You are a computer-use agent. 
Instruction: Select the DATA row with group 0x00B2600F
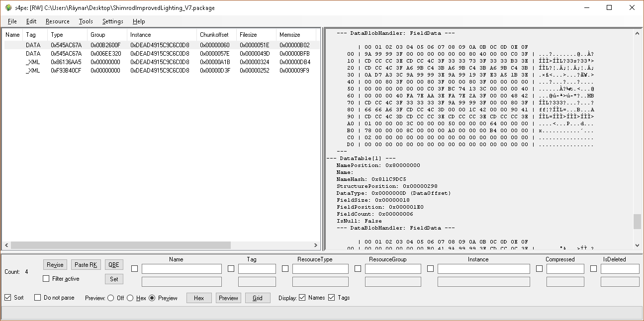point(160,45)
